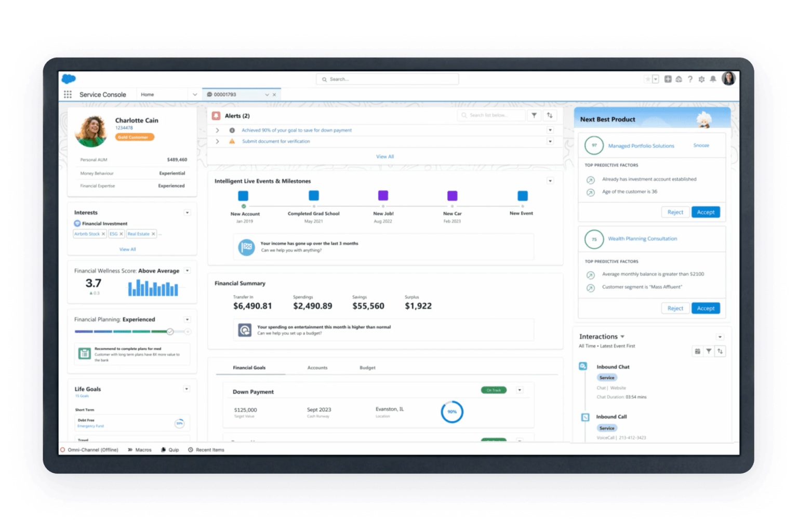Open the Interactions heading dropdown
Image resolution: width=798 pixels, height=532 pixels.
pyautogui.click(x=622, y=336)
